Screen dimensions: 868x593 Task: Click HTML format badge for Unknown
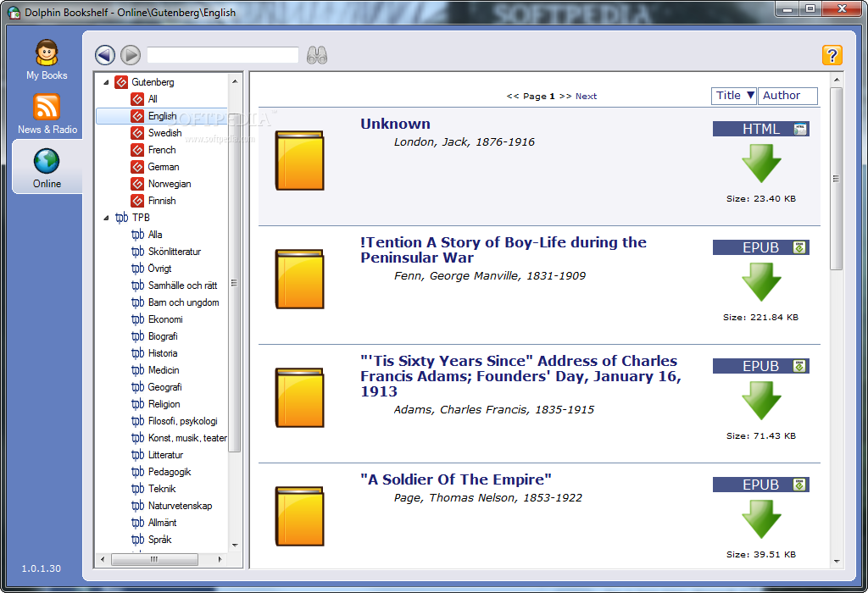coord(760,129)
